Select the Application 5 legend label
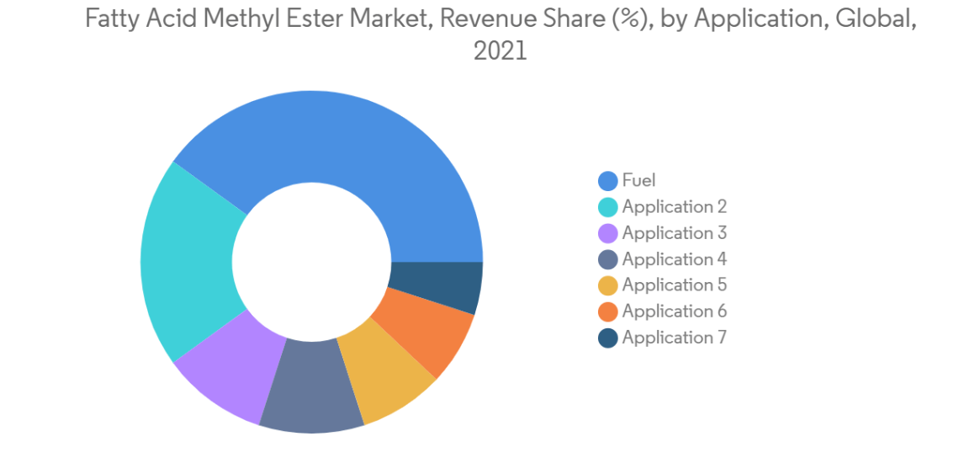 [x=675, y=285]
